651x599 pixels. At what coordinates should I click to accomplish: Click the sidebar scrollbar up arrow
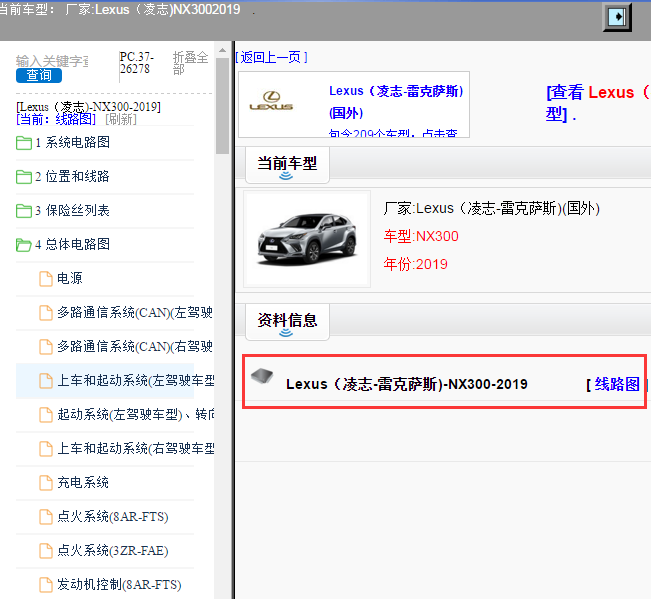pyautogui.click(x=223, y=50)
